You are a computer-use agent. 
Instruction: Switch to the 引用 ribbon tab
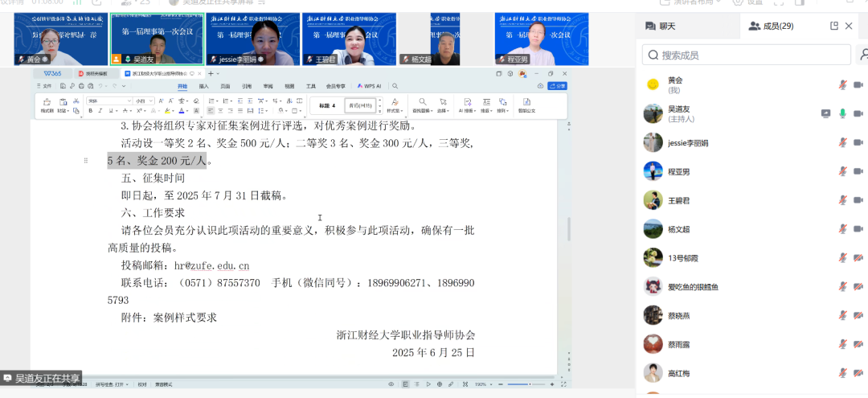(x=247, y=86)
